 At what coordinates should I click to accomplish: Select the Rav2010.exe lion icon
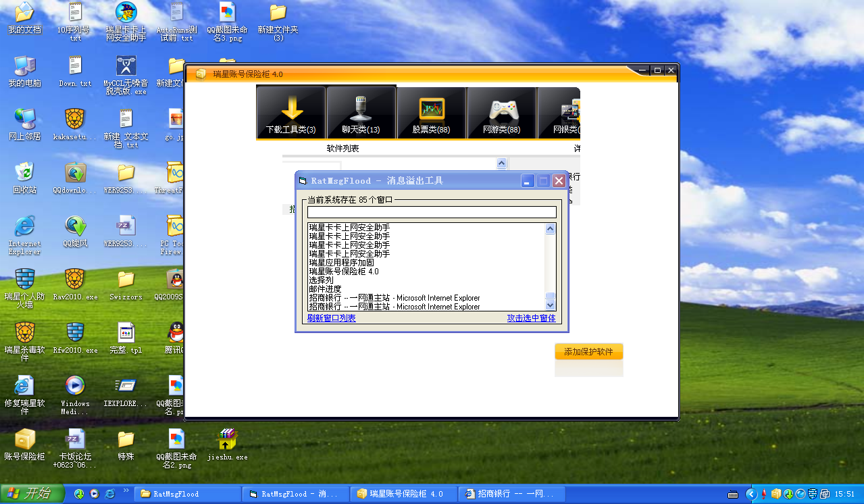coord(75,284)
